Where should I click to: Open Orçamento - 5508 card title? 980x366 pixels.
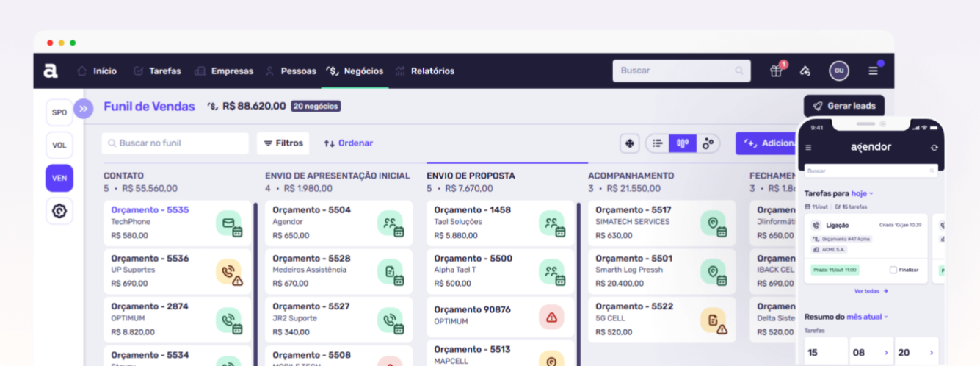(311, 355)
